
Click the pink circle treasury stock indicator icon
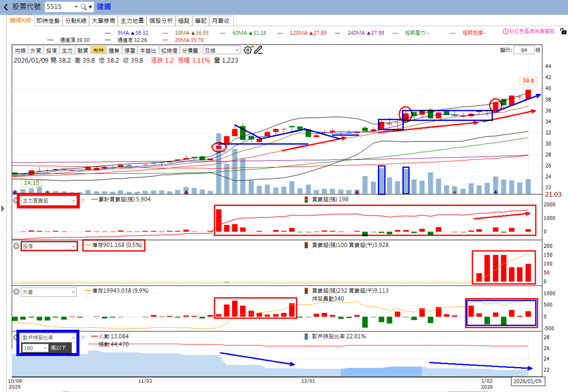[x=505, y=32]
